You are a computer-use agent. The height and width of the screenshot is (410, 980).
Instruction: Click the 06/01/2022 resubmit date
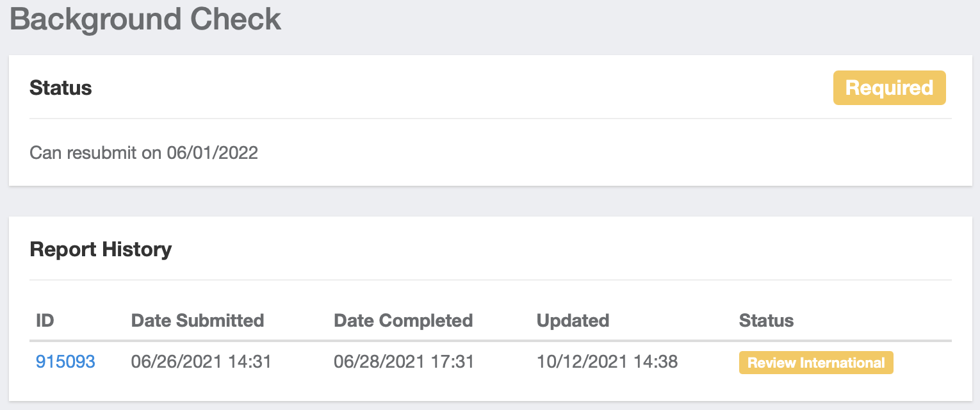pos(212,153)
